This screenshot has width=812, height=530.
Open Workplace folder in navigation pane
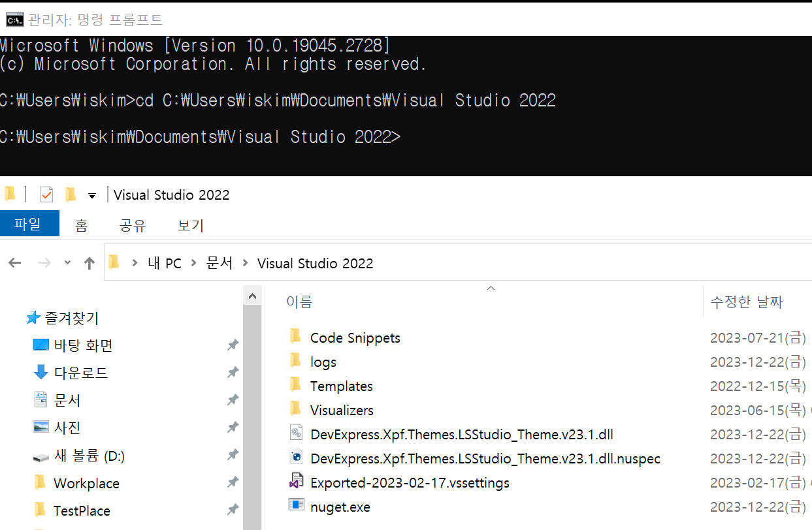click(x=86, y=484)
